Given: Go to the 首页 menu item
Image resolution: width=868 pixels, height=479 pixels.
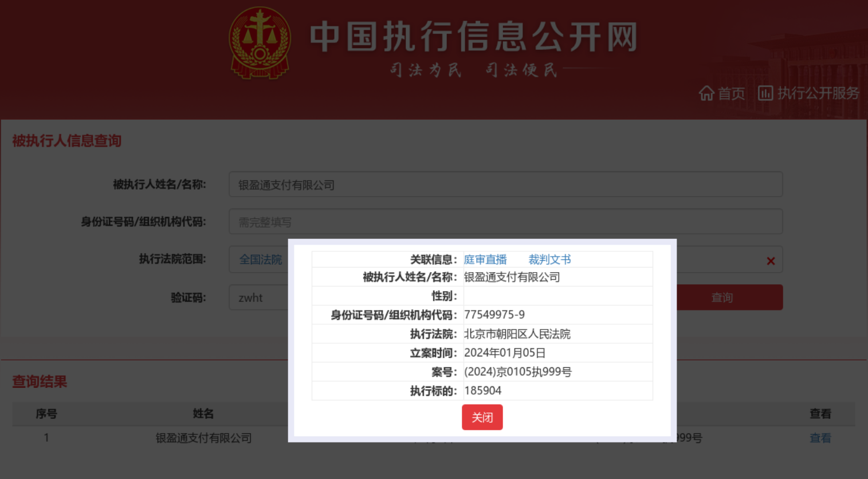Looking at the screenshot, I should [731, 93].
